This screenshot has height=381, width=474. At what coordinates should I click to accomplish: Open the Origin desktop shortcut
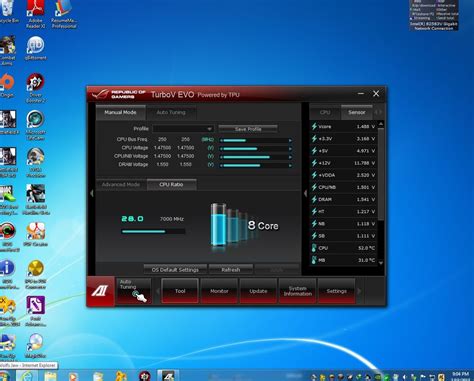7,86
